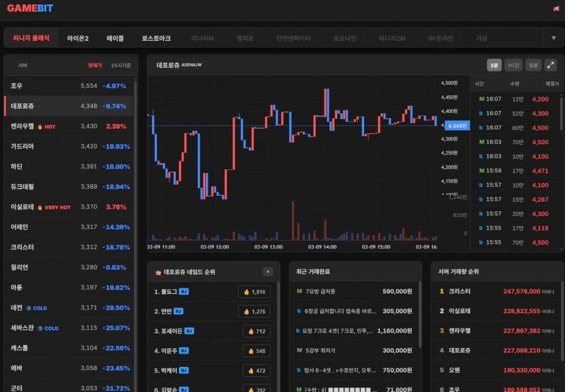Screen dimensions: 565x392
Task: Open the 요정 7크로 4셋 trade listing
Action: pyautogui.click(x=354, y=331)
